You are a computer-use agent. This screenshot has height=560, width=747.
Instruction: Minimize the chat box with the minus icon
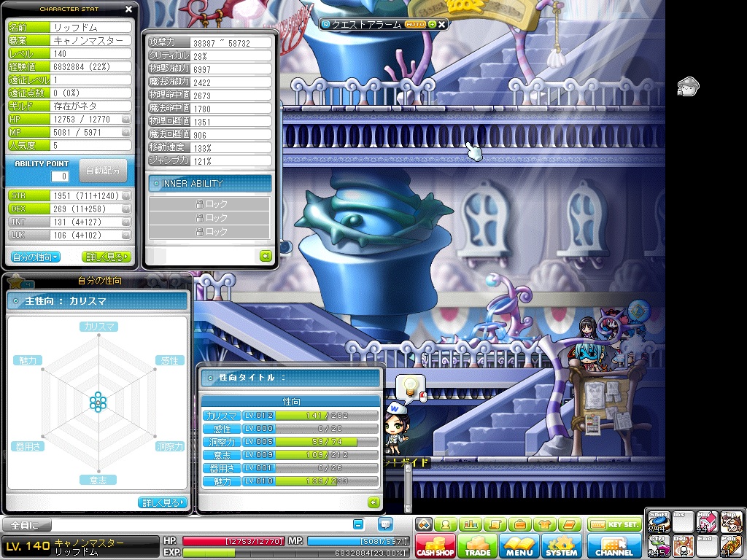coord(358,524)
